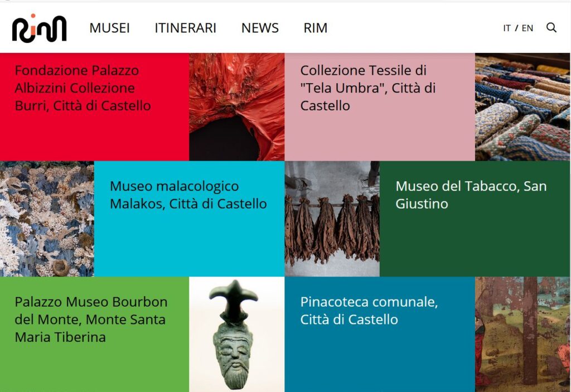
Task: Open the RIM menu item
Action: pyautogui.click(x=316, y=28)
